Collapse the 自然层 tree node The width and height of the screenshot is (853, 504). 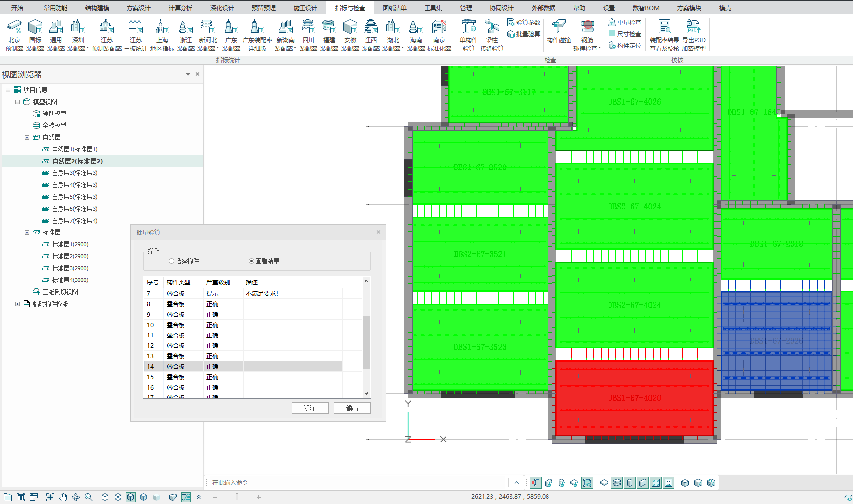27,137
